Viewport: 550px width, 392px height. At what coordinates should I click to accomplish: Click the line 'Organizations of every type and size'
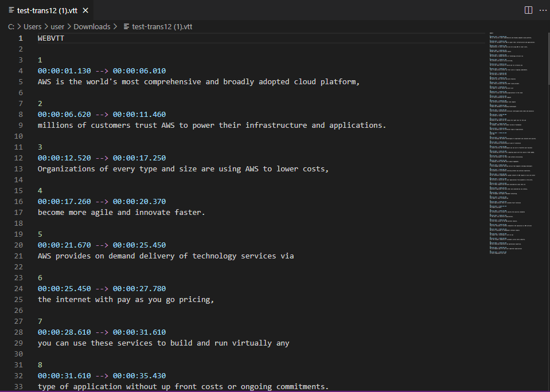coord(183,168)
